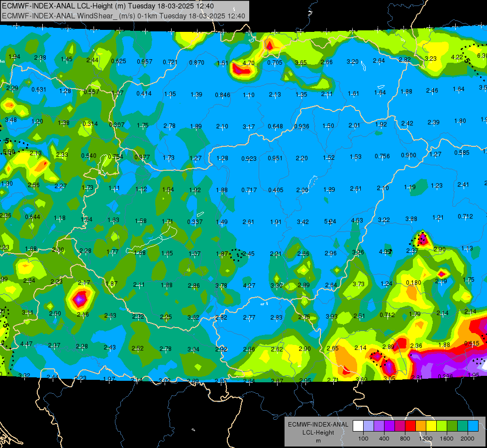This screenshot has height=448, width=487.
Task: Click the orange swatch in the legend
Action: (421, 426)
